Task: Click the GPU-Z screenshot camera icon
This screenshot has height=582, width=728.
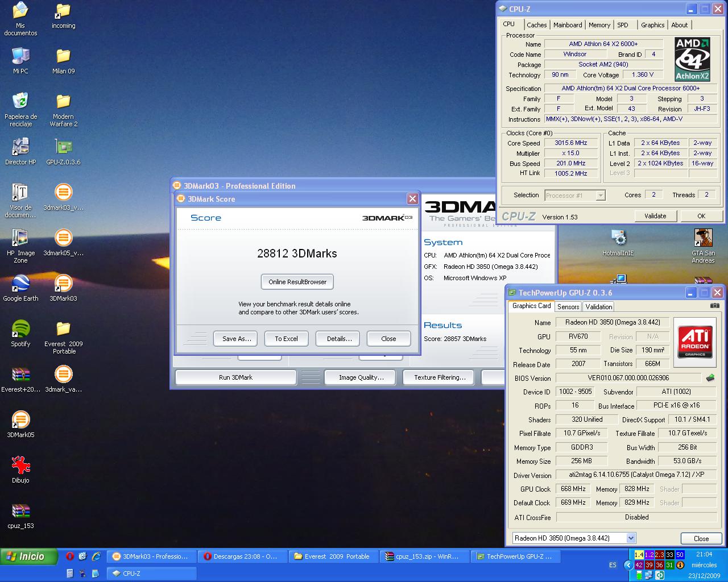Action: 715,306
